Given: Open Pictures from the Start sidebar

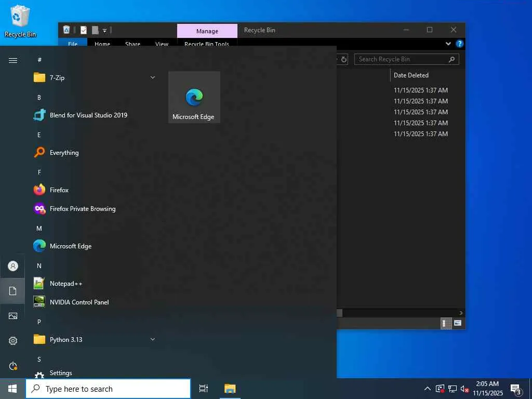Looking at the screenshot, I should tap(13, 316).
